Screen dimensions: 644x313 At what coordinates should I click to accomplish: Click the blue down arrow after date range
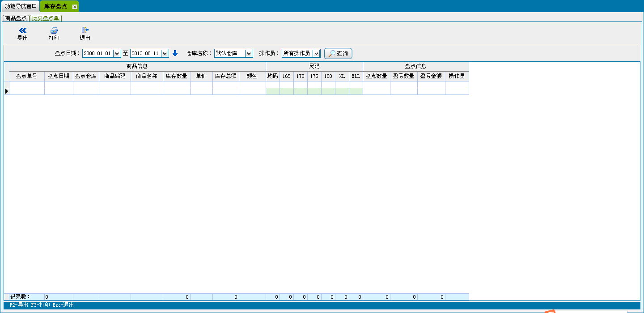click(175, 53)
